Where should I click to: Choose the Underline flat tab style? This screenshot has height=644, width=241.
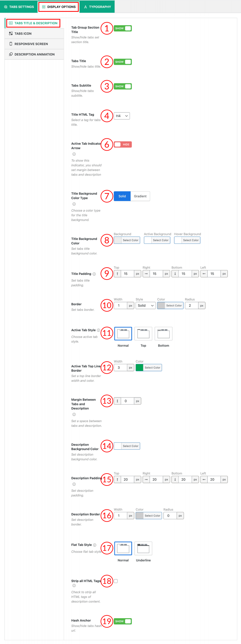143,548
